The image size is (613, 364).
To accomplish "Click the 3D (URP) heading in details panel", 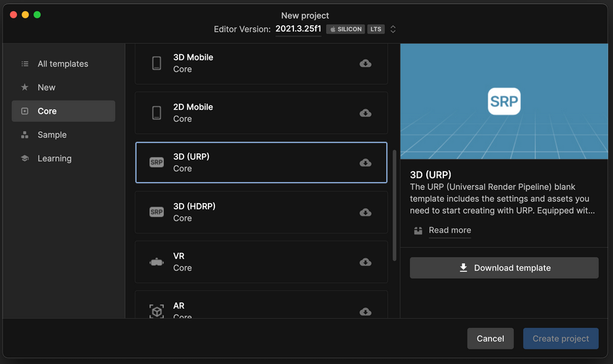I will (430, 175).
